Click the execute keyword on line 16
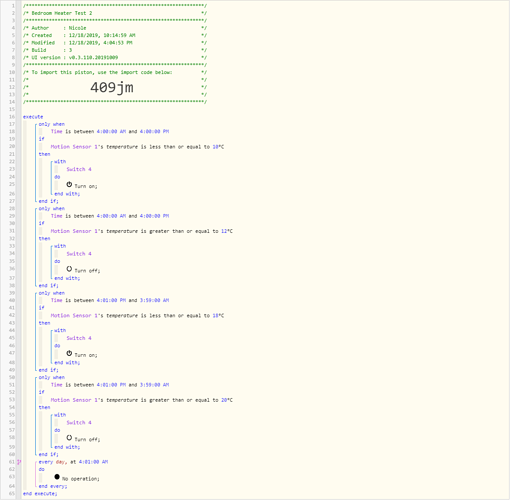 click(x=33, y=117)
